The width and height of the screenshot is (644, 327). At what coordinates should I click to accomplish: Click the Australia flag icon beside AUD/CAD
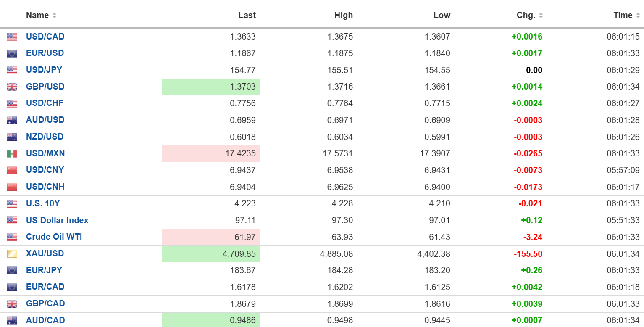[x=12, y=320]
